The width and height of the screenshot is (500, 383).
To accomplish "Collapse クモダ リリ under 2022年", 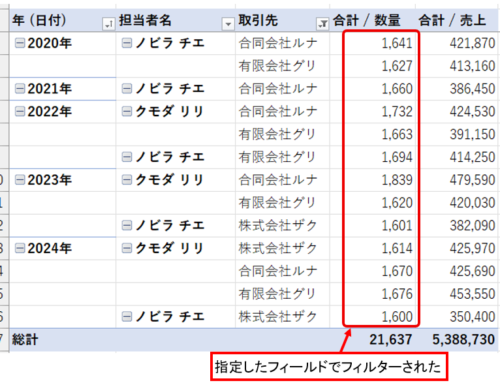I will tap(127, 111).
